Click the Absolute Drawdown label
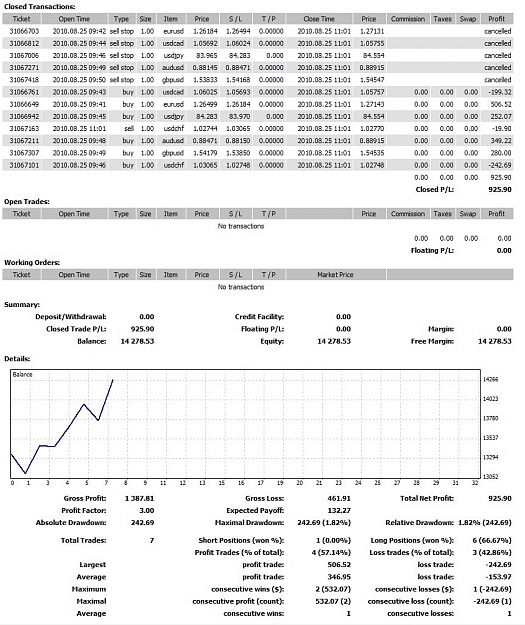Viewport: 525px width, 625px height. pyautogui.click(x=71, y=523)
